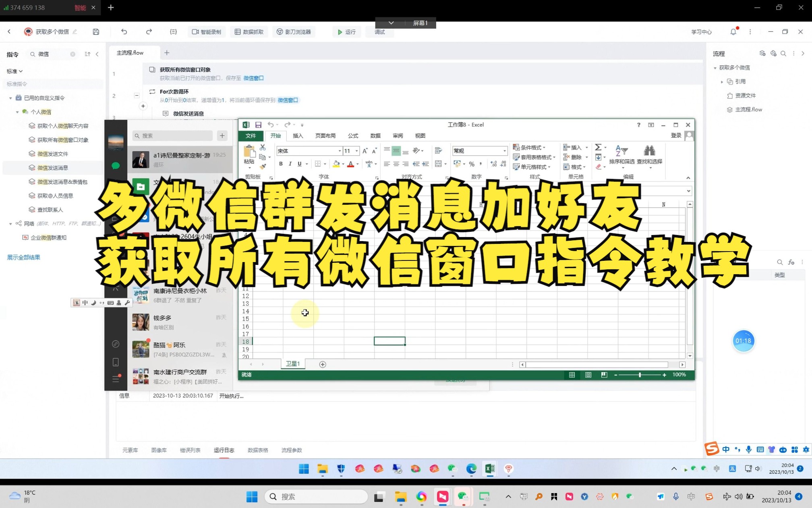Select the 开始 tab in Excel ribbon
The image size is (812, 508).
275,135
